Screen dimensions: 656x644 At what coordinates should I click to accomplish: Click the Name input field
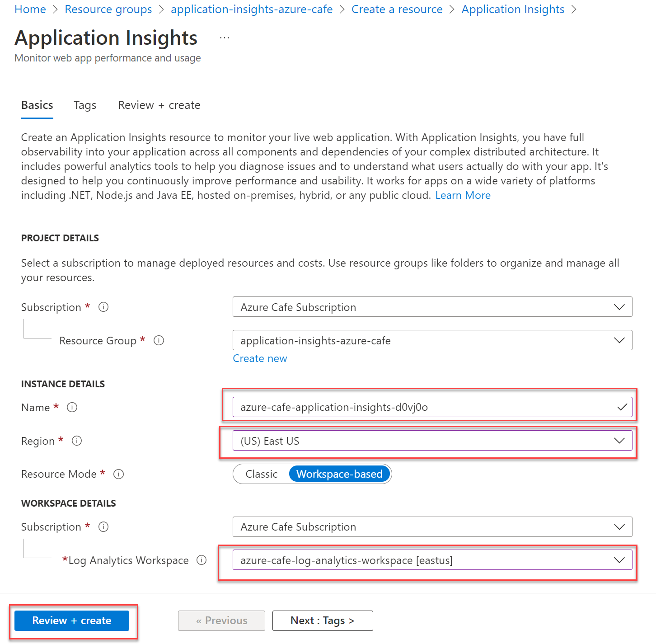(425, 407)
